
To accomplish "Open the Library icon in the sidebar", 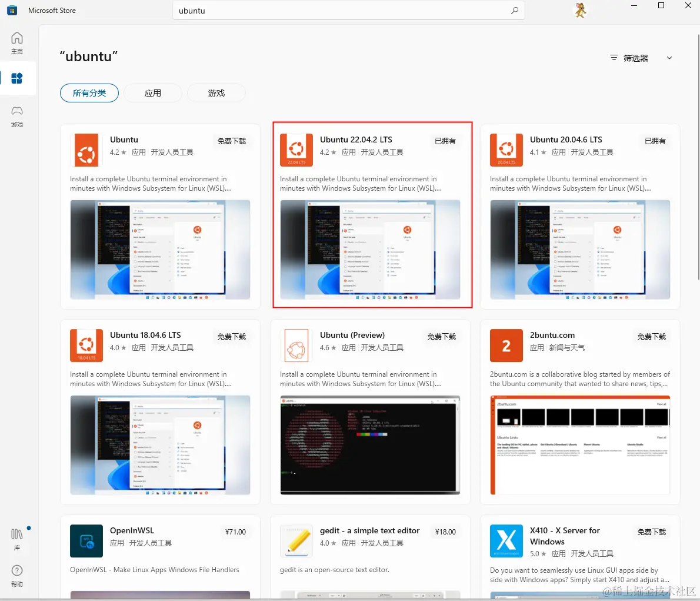I will (x=17, y=539).
